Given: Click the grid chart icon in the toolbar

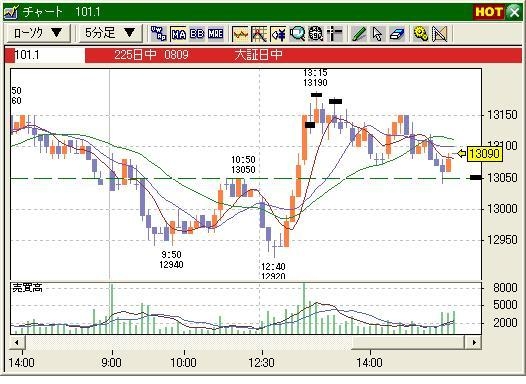Looking at the screenshot, I should click(x=259, y=34).
